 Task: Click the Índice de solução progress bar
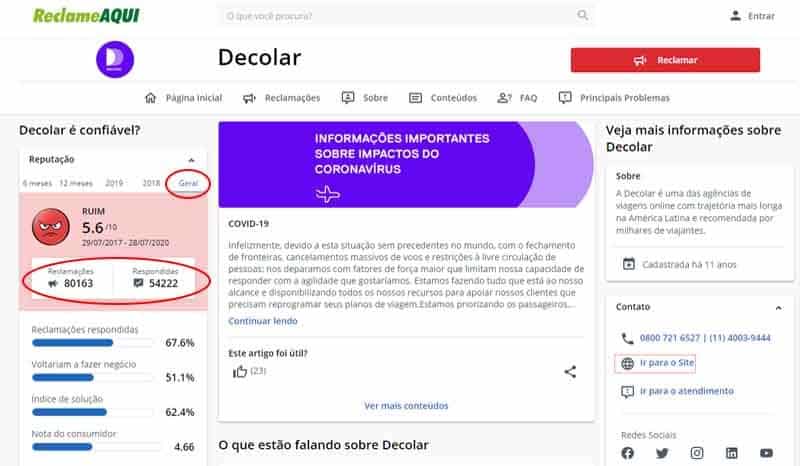(92, 412)
